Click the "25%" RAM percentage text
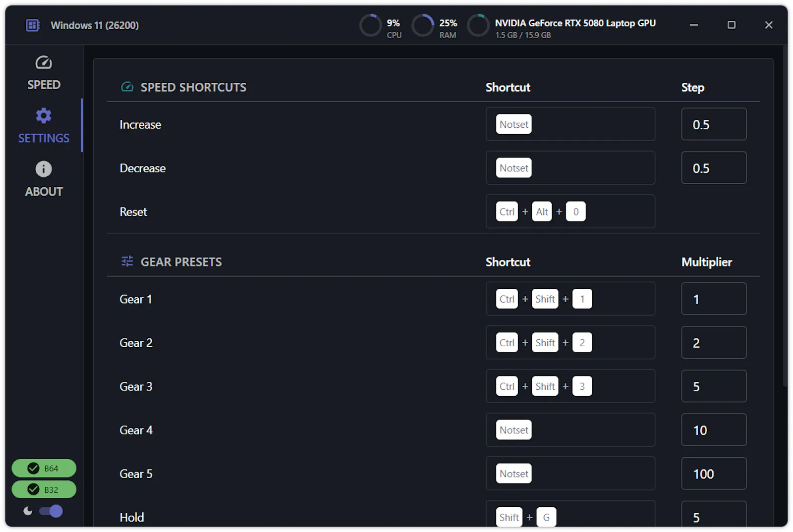 (x=448, y=23)
